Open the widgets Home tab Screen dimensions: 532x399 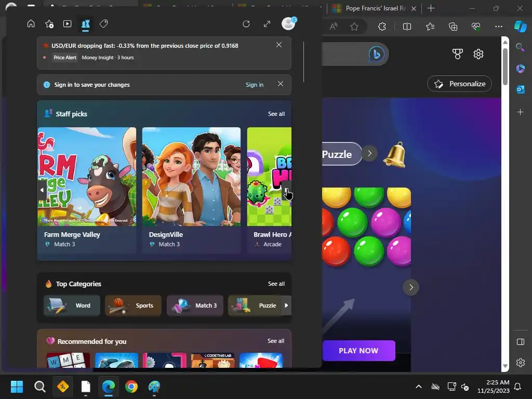[x=31, y=24]
